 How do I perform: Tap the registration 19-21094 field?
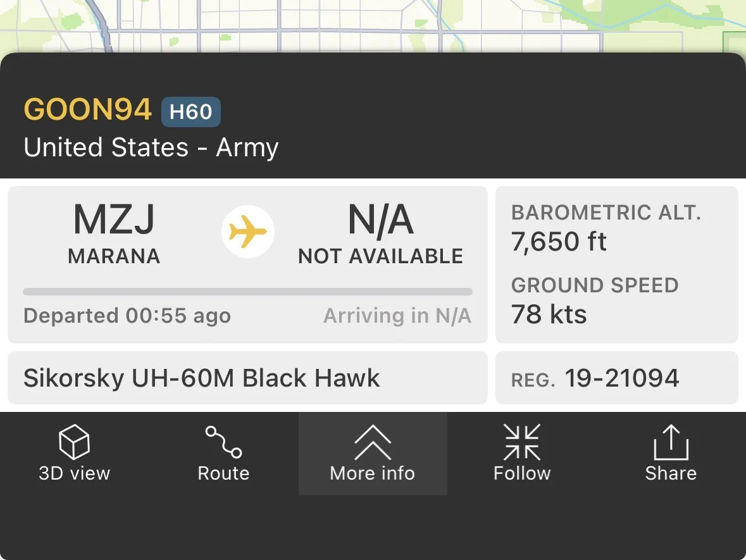[x=621, y=378]
